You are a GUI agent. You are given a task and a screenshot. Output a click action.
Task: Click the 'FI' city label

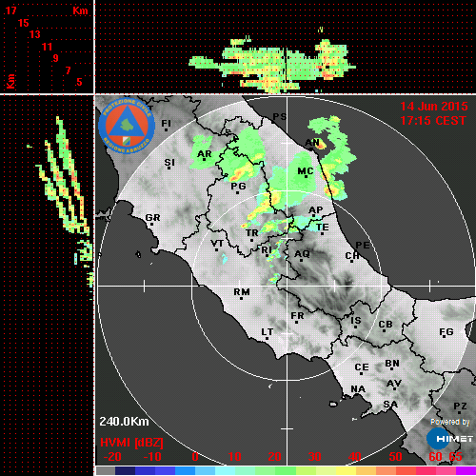(166, 123)
